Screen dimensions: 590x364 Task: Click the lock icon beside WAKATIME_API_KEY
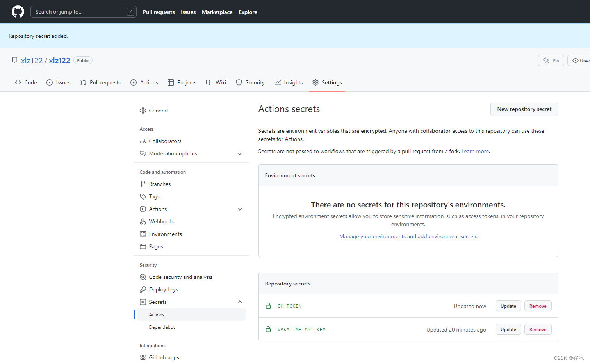(268, 329)
